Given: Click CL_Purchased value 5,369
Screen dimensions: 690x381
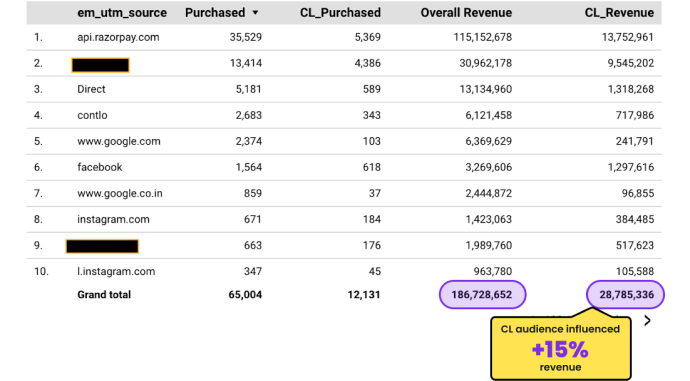Looking at the screenshot, I should [367, 37].
